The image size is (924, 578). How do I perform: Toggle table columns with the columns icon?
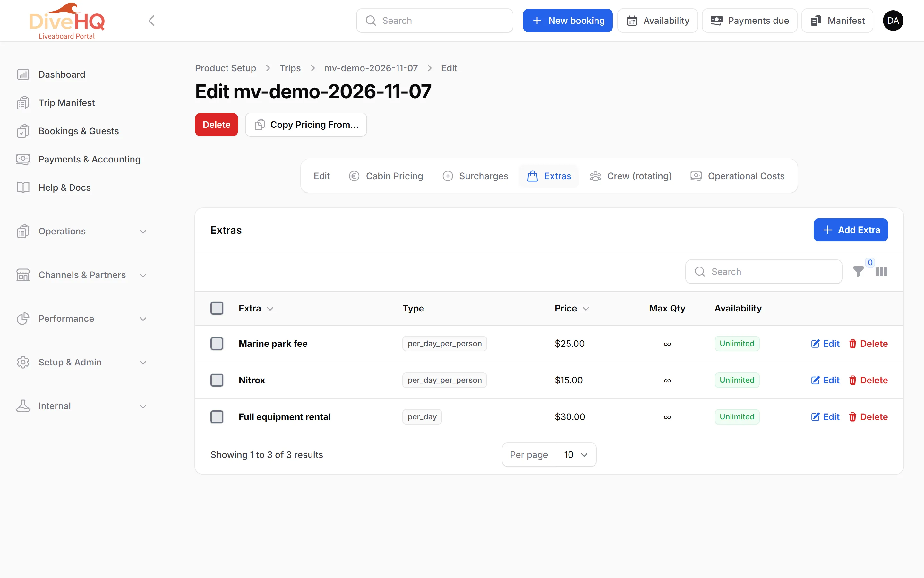pyautogui.click(x=882, y=271)
